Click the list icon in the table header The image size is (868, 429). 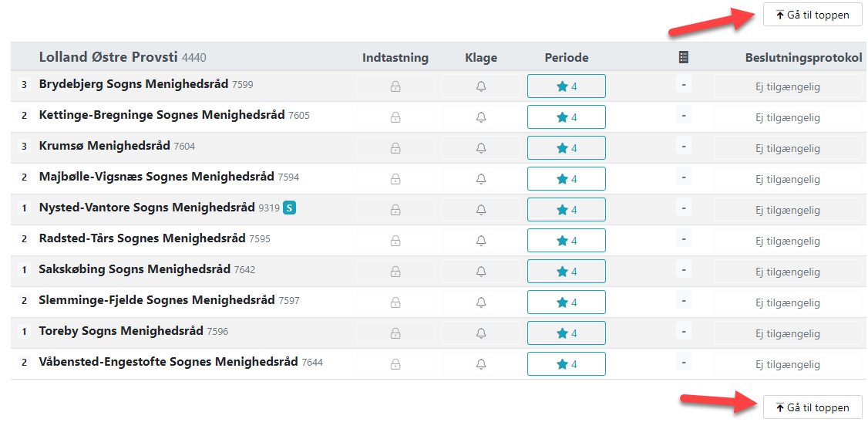(683, 58)
